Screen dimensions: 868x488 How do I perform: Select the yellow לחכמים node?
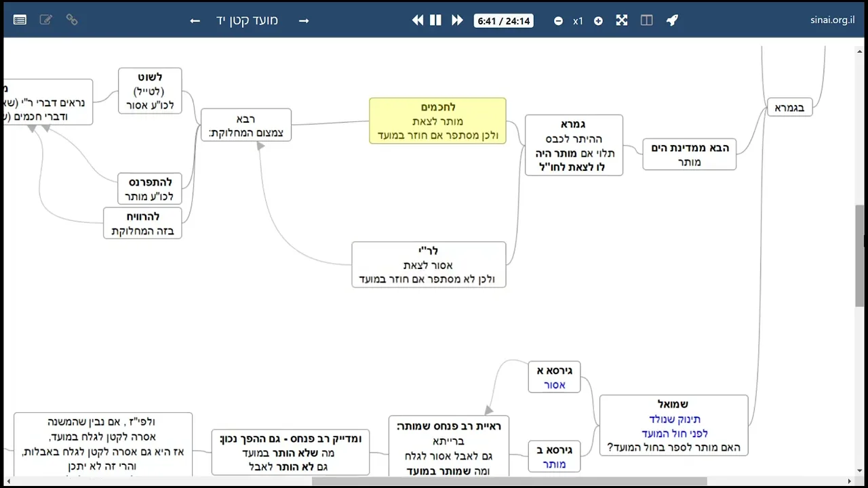tap(437, 121)
